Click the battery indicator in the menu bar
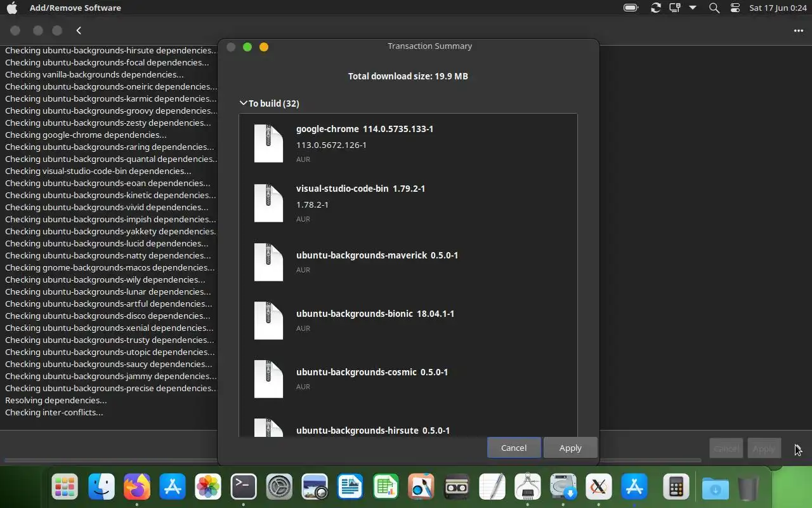 point(631,8)
